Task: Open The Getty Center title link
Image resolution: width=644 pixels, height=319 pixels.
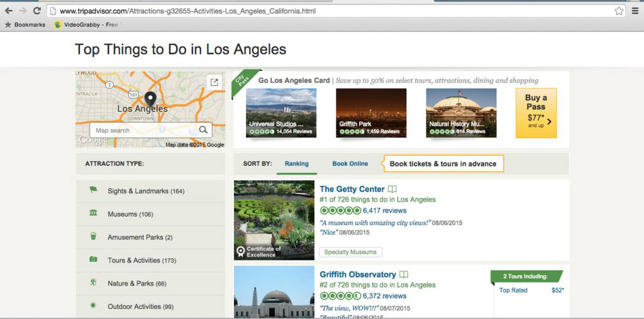Action: [x=352, y=189]
